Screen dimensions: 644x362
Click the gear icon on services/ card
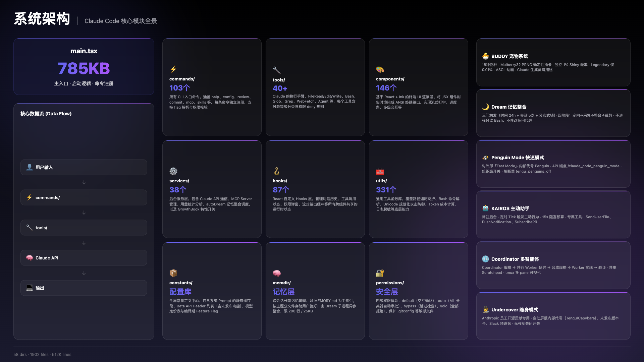click(173, 171)
